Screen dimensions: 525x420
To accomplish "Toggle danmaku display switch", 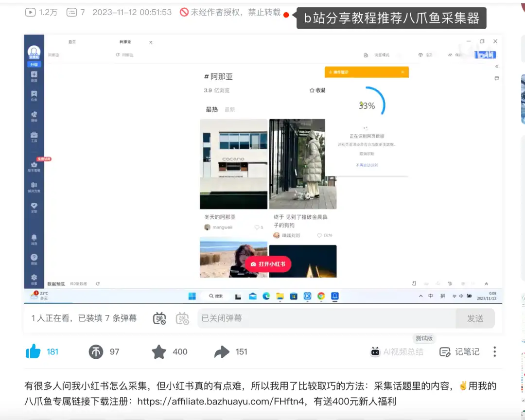I will [159, 318].
